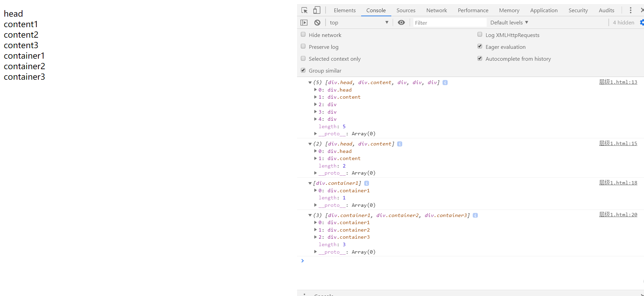Disable Eager evaluation

(480, 46)
